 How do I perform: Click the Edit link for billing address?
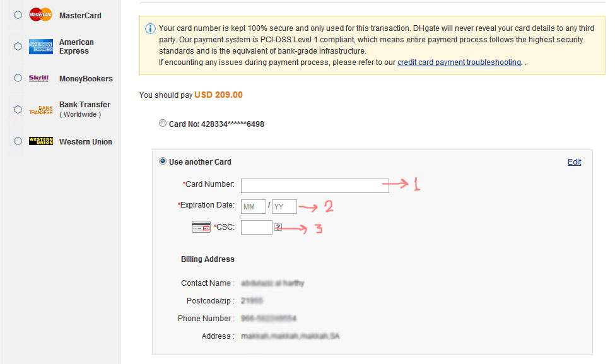click(574, 162)
